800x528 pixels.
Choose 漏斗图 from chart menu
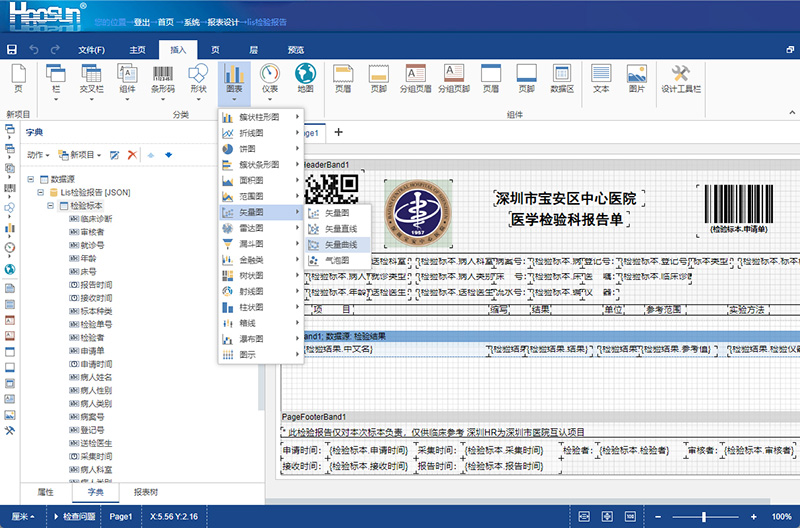click(261, 244)
